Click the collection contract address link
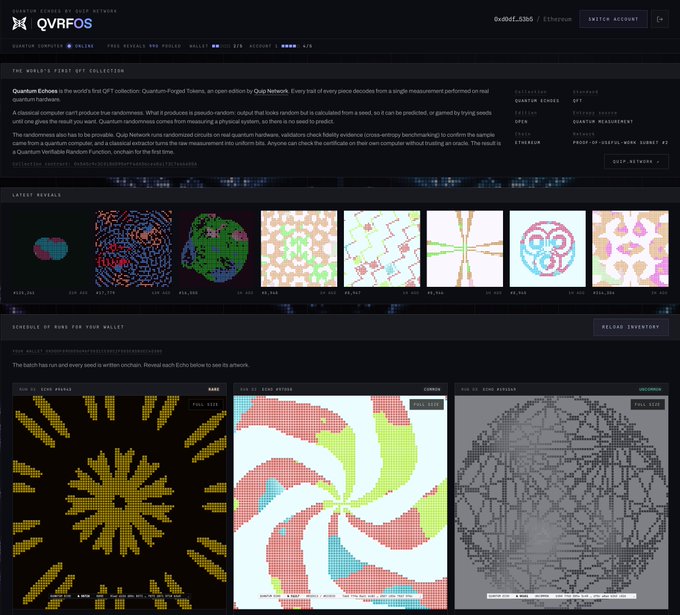This screenshot has height=615, width=680. pos(105,164)
